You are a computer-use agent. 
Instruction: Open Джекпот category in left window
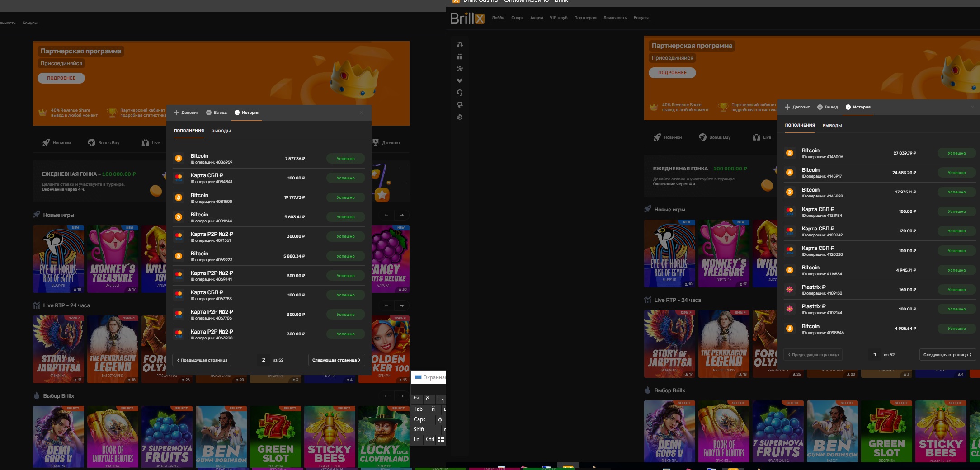386,143
